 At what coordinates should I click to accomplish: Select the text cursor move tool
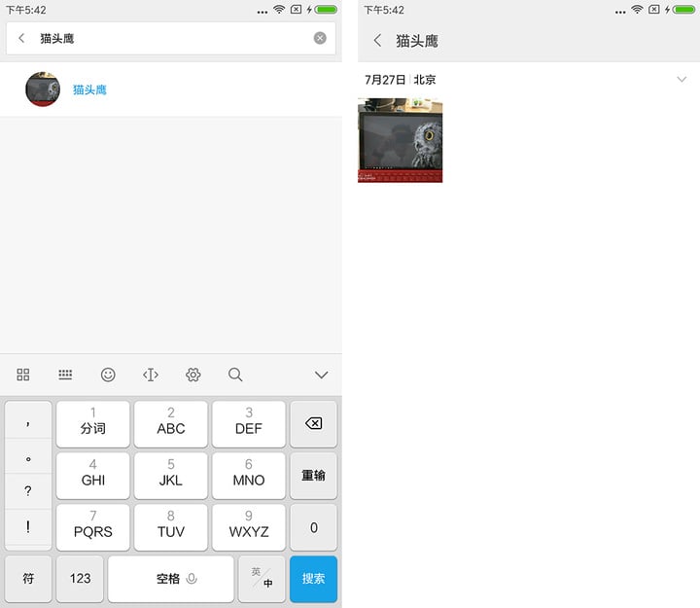151,375
